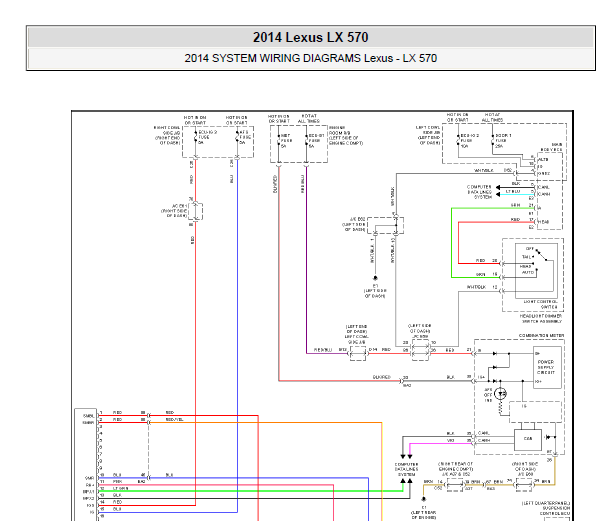The height and width of the screenshot is (521, 604).
Task: Click the OFF position in light control switch
Action: click(530, 249)
